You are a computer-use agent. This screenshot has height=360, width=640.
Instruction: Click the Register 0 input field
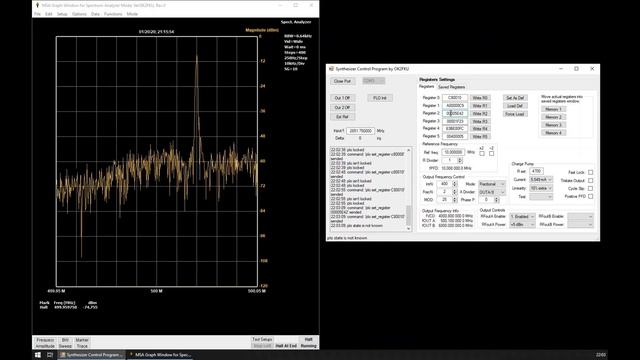coord(455,98)
